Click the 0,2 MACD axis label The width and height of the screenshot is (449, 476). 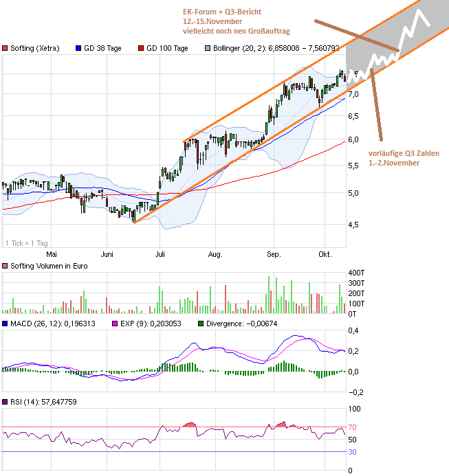[353, 351]
